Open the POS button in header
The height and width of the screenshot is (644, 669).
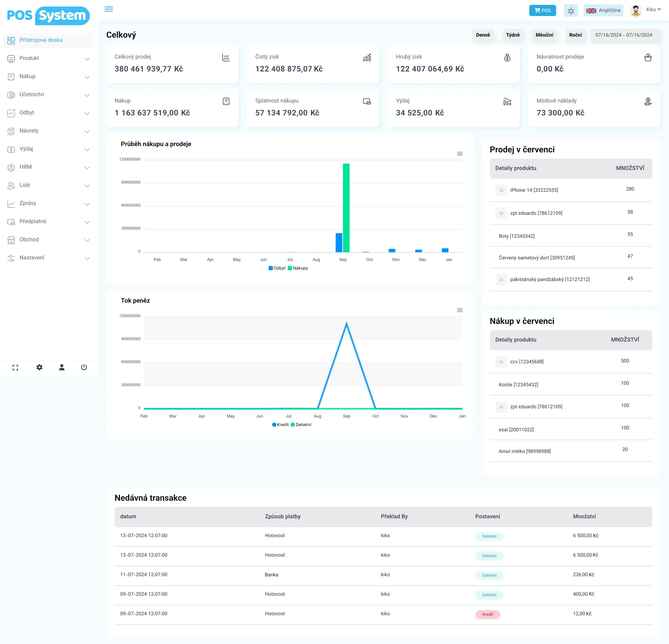tap(543, 10)
